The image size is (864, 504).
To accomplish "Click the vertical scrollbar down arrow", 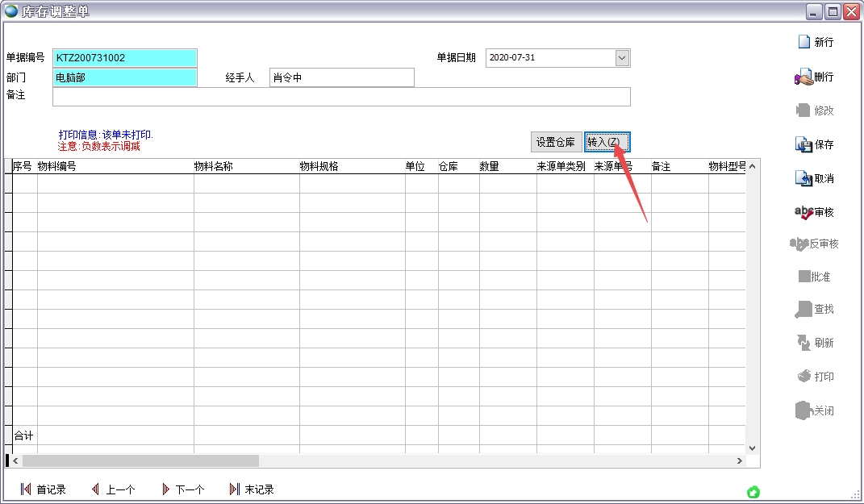I will coord(752,448).
